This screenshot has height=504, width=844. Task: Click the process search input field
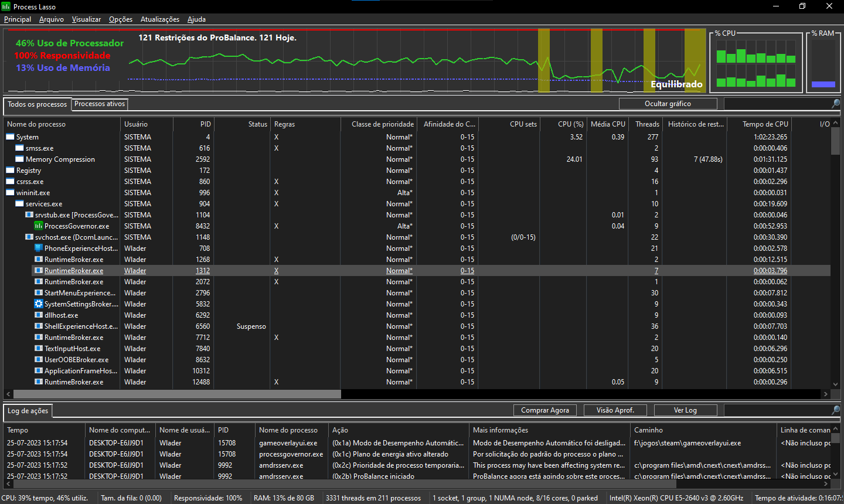(x=777, y=104)
